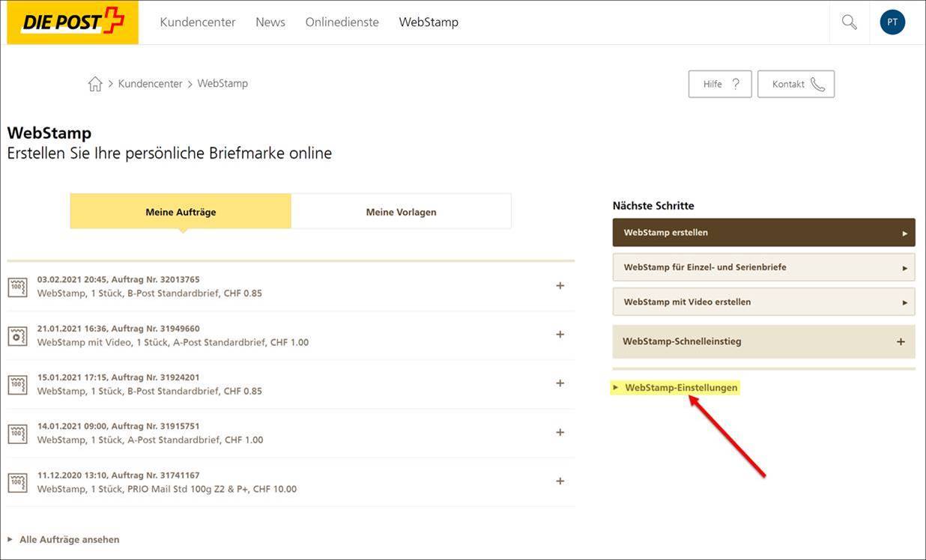The image size is (926, 560).
Task: Open the PT user profile avatar
Action: click(892, 22)
